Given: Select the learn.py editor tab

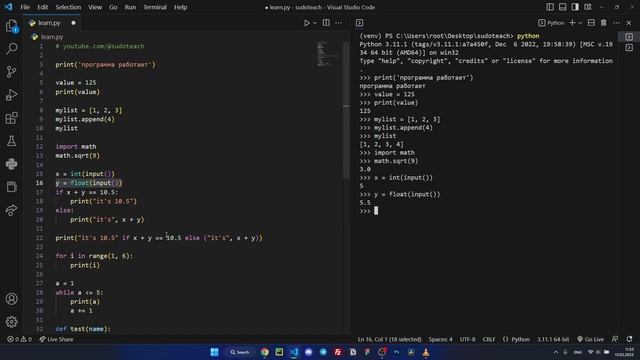Looking at the screenshot, I should (52, 23).
